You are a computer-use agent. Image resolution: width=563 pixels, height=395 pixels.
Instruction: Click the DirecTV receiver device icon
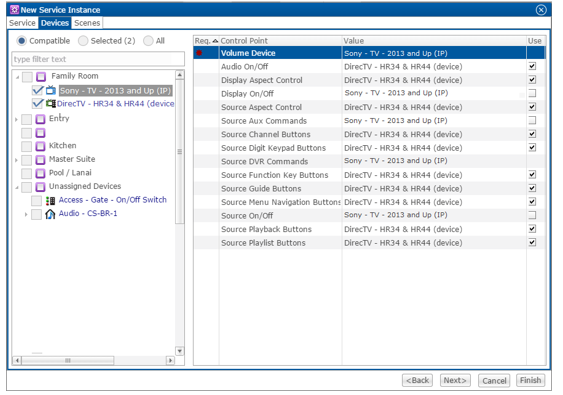point(51,104)
